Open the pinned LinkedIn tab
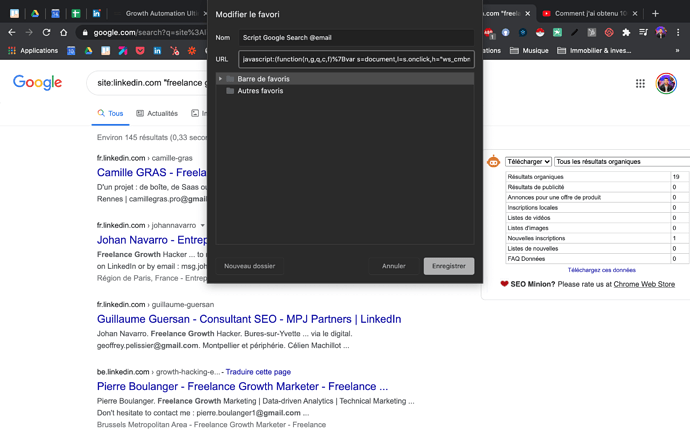Screen dimensions: 690x431 pos(96,14)
